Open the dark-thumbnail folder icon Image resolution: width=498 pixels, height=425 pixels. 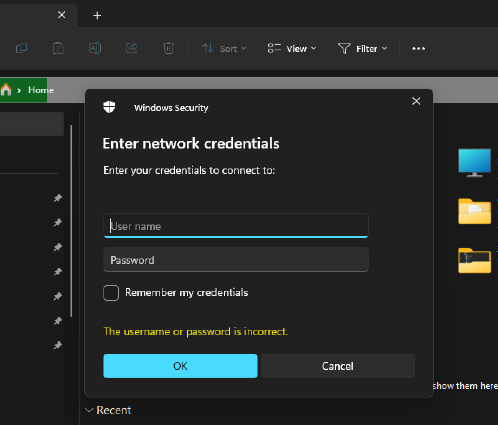coord(474,261)
